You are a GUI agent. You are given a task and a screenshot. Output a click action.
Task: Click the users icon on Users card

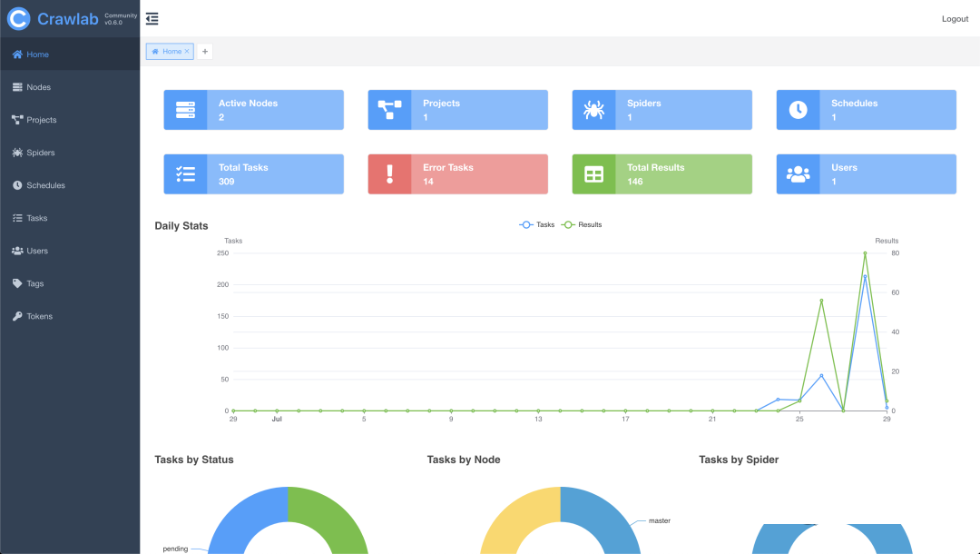click(798, 174)
